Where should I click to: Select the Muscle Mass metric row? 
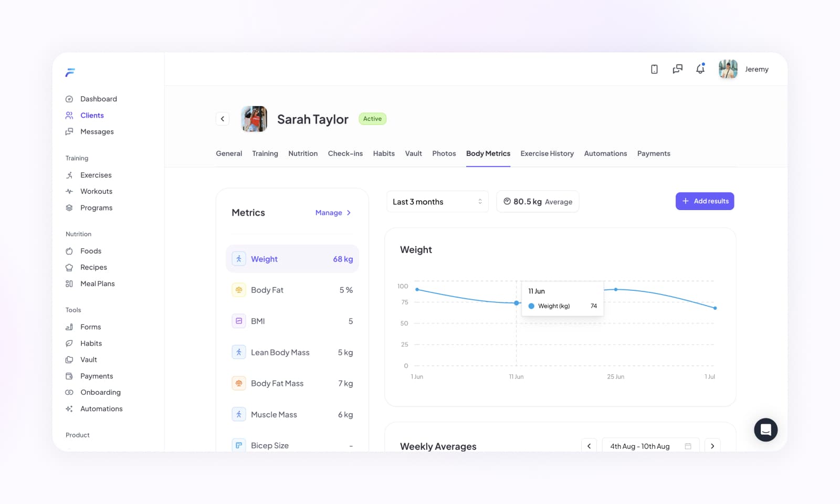pos(292,415)
